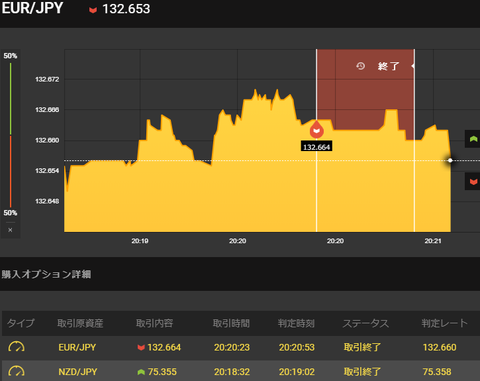Click the 判定時刻 column header
Image resolution: width=480 pixels, height=381 pixels.
point(296,323)
